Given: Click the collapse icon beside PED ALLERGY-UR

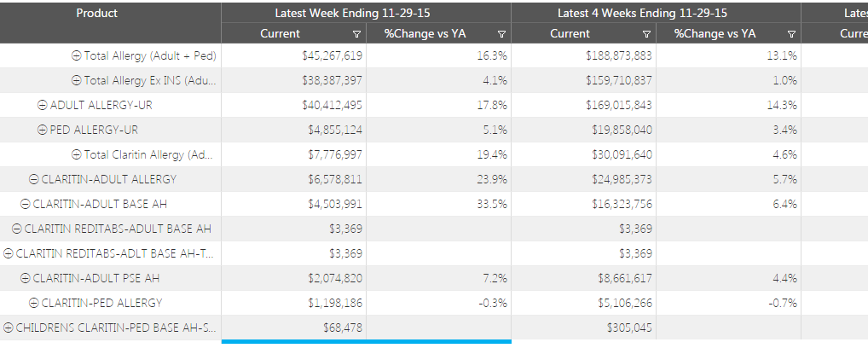Looking at the screenshot, I should (x=43, y=130).
